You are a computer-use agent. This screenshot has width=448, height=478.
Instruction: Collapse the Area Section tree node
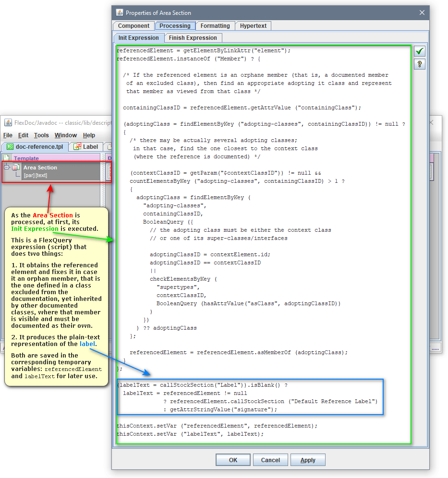click(7, 167)
